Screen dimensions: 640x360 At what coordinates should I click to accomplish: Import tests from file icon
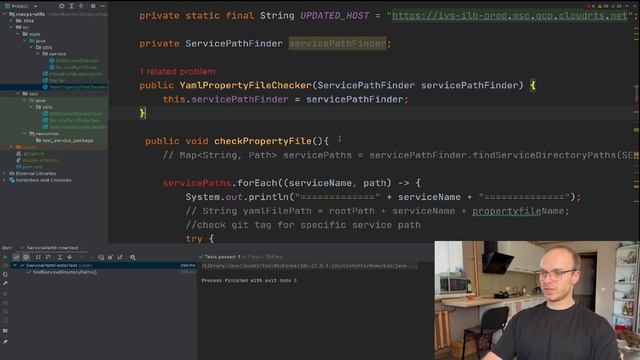[111, 258]
